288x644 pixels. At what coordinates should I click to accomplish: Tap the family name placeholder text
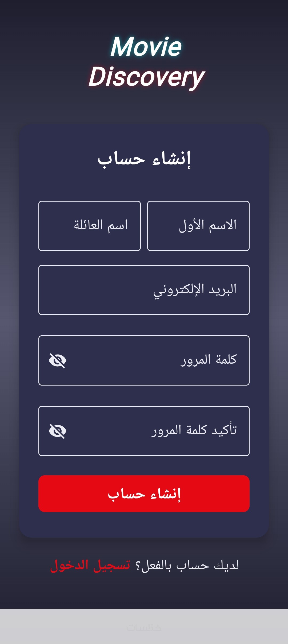101,225
